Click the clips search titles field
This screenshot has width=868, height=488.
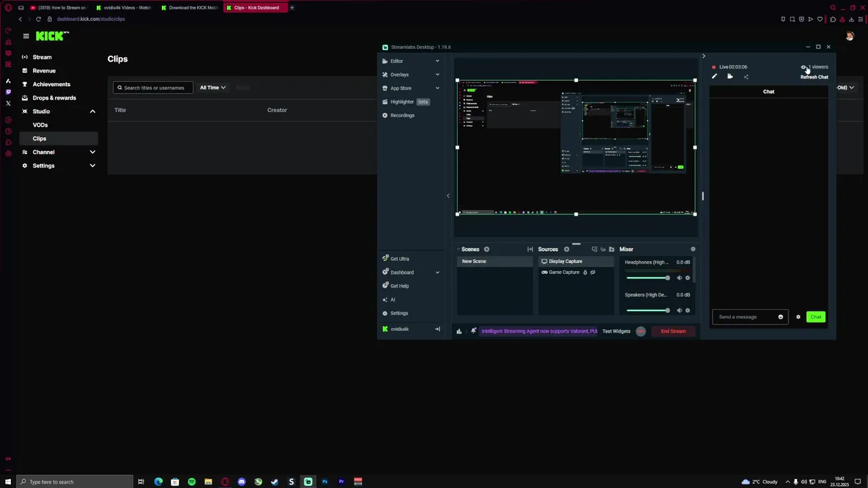coord(153,87)
